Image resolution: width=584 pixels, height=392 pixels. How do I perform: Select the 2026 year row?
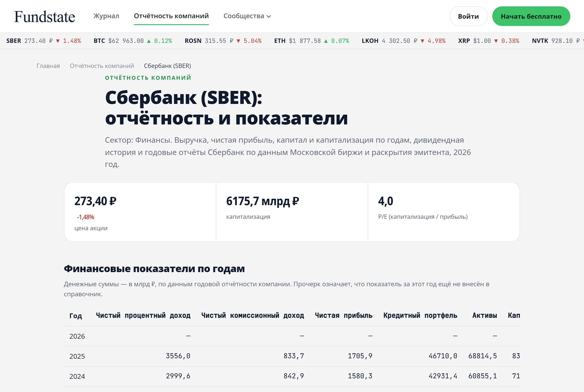(x=292, y=336)
